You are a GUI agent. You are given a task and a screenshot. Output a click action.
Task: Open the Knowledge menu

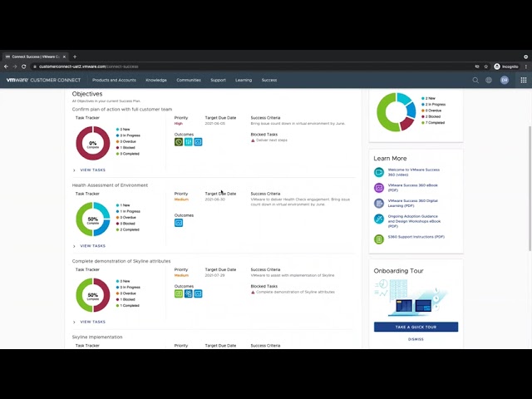click(x=156, y=80)
